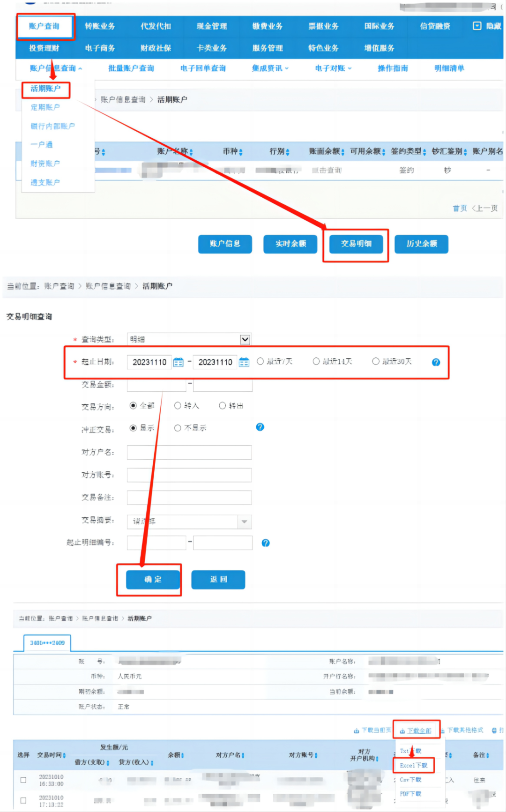Expand the 电子对账 submenu
This screenshot has width=506, height=812.
coord(333,68)
